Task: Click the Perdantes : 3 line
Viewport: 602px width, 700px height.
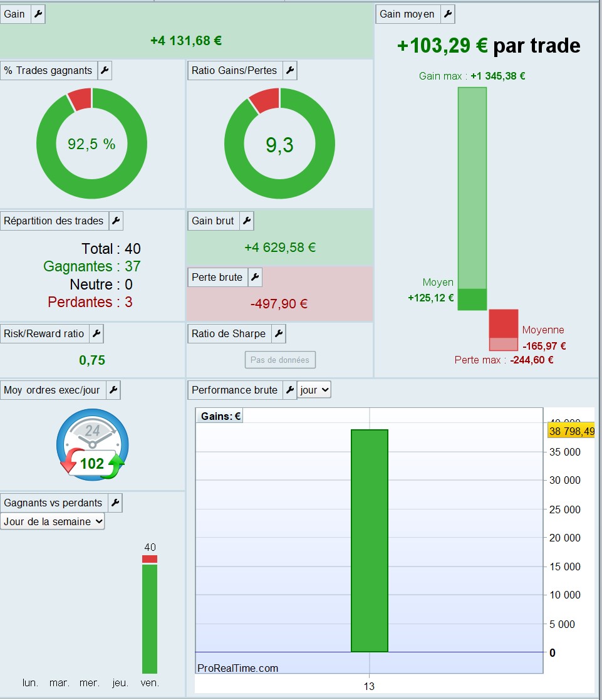Action: (x=90, y=302)
